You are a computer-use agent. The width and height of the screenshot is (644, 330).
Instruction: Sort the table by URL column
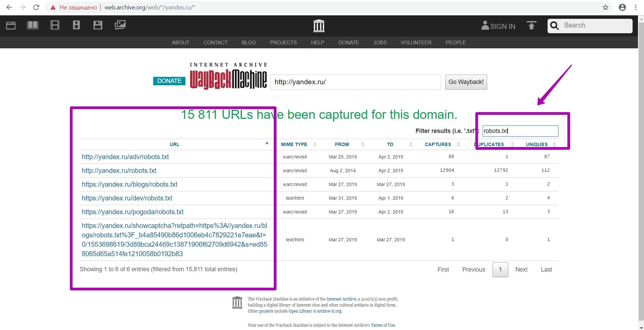174,144
